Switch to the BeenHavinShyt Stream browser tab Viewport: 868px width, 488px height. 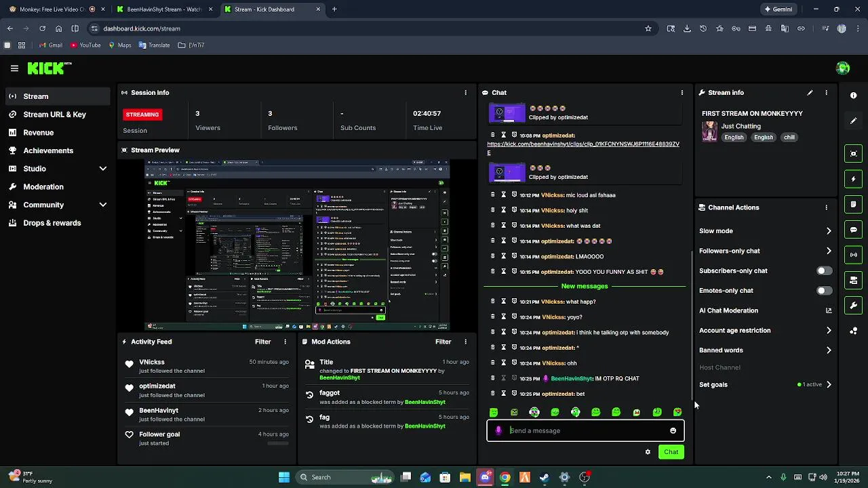click(x=163, y=9)
